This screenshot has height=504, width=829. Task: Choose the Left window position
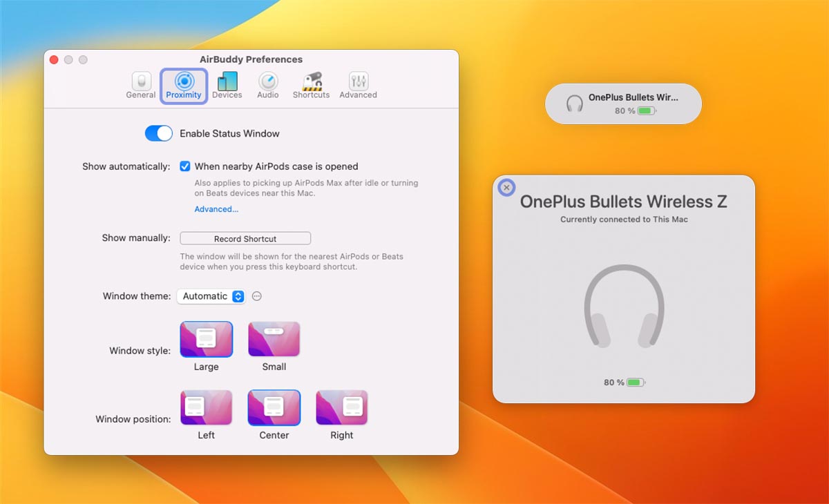click(x=206, y=407)
